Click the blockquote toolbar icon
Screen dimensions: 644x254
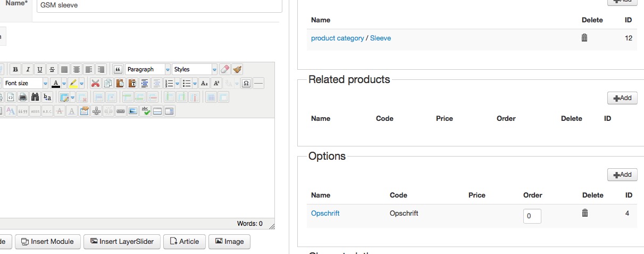(118, 69)
